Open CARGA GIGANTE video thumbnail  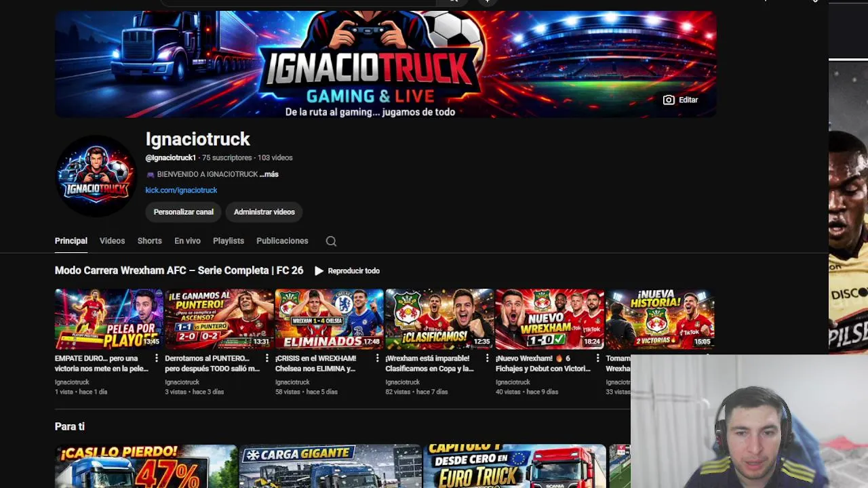330,466
